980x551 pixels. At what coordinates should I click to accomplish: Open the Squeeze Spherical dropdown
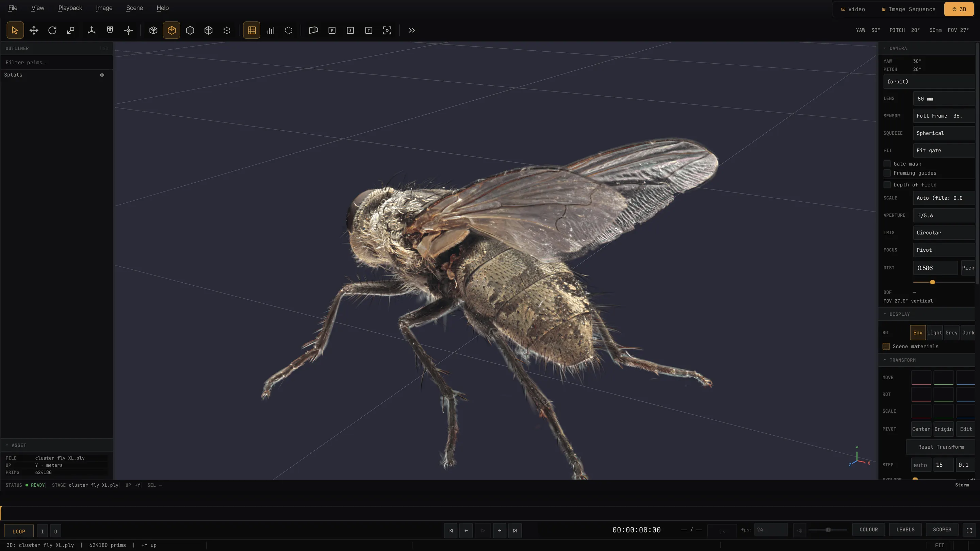[944, 133]
